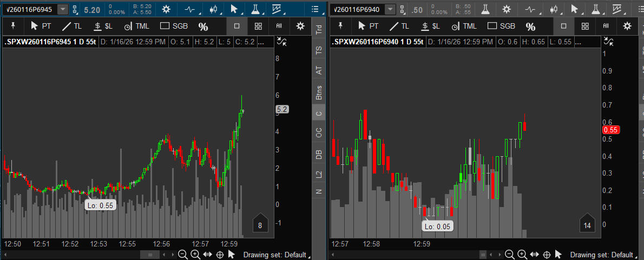Toggle grid view on right drawing toolbar

pyautogui.click(x=584, y=26)
